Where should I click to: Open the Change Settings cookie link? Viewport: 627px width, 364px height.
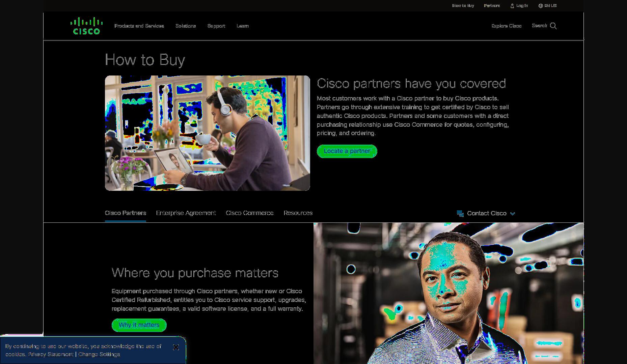click(x=99, y=355)
